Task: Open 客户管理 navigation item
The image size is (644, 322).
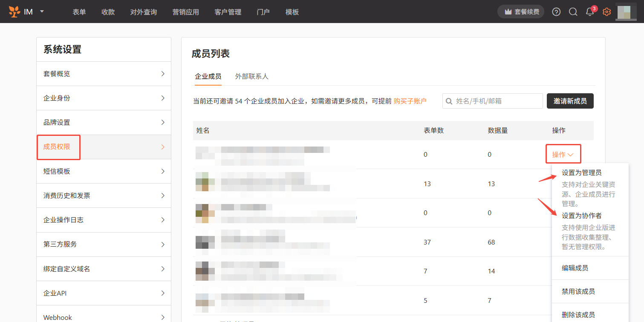Action: click(228, 12)
